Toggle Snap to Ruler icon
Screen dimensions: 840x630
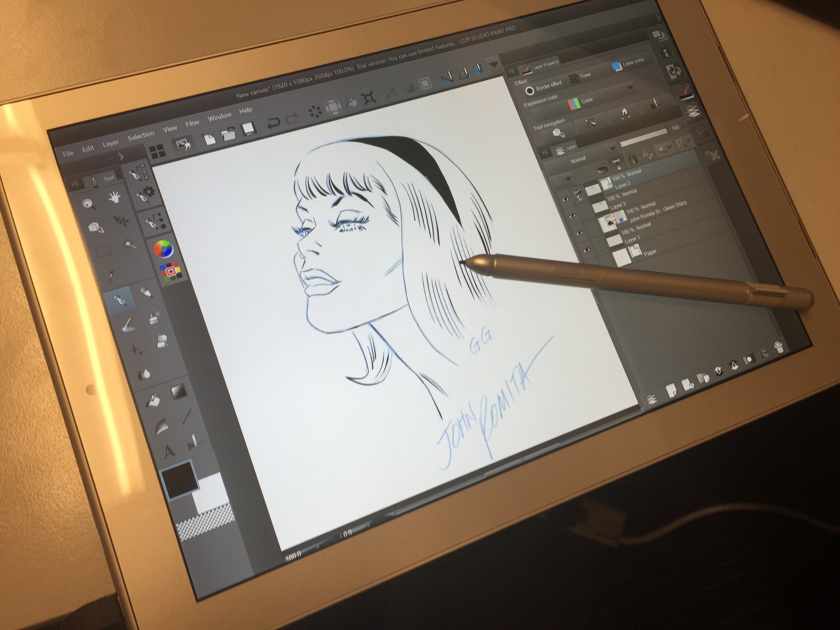pos(448,78)
